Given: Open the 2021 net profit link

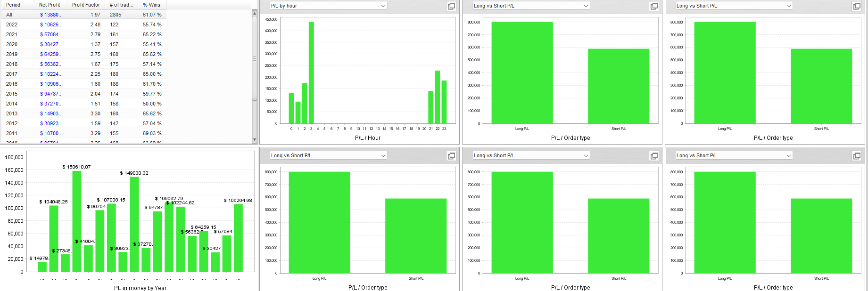Looking at the screenshot, I should (51, 34).
